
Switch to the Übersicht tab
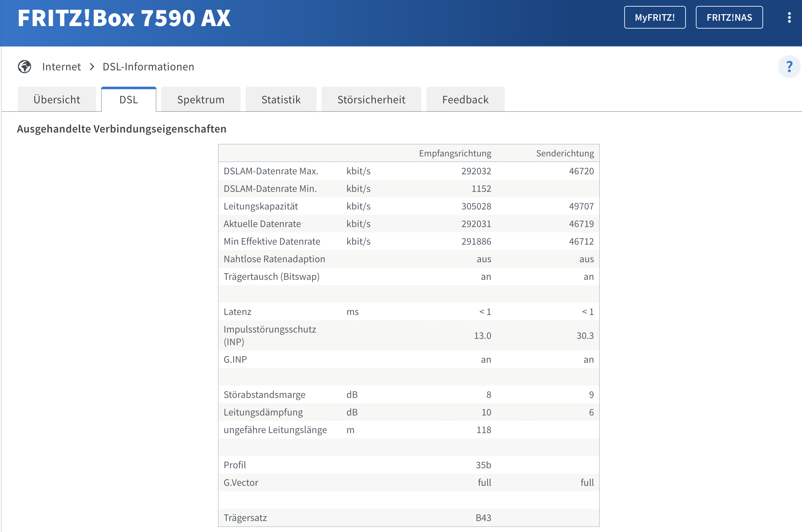pos(57,100)
